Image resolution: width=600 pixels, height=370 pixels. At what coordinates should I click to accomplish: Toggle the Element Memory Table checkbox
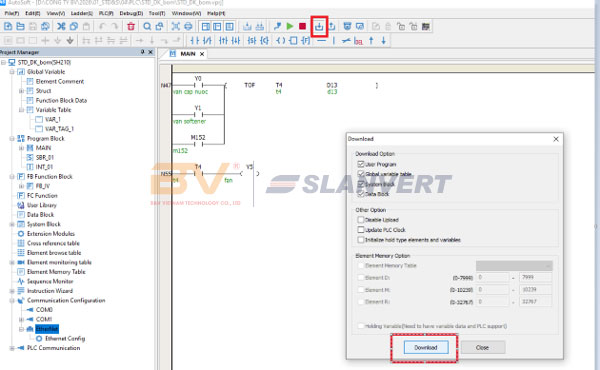coord(360,266)
